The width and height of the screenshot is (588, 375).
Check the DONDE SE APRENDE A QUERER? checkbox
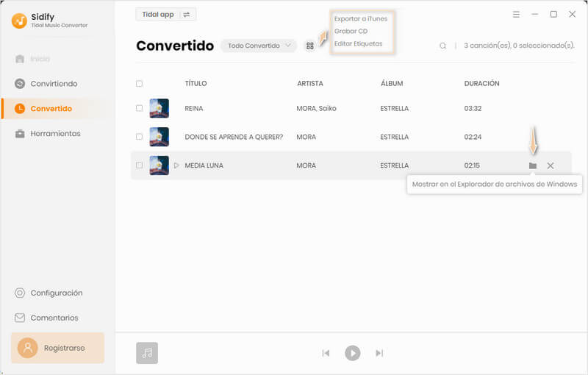click(139, 137)
